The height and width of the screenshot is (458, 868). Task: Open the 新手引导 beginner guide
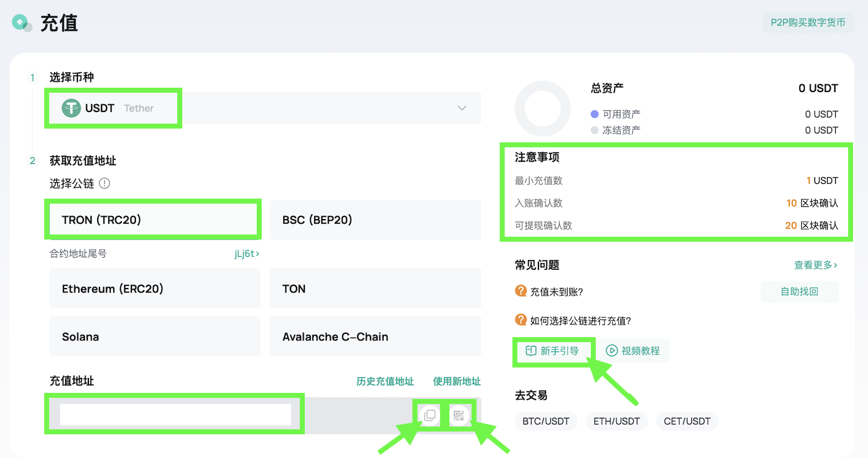pyautogui.click(x=553, y=351)
